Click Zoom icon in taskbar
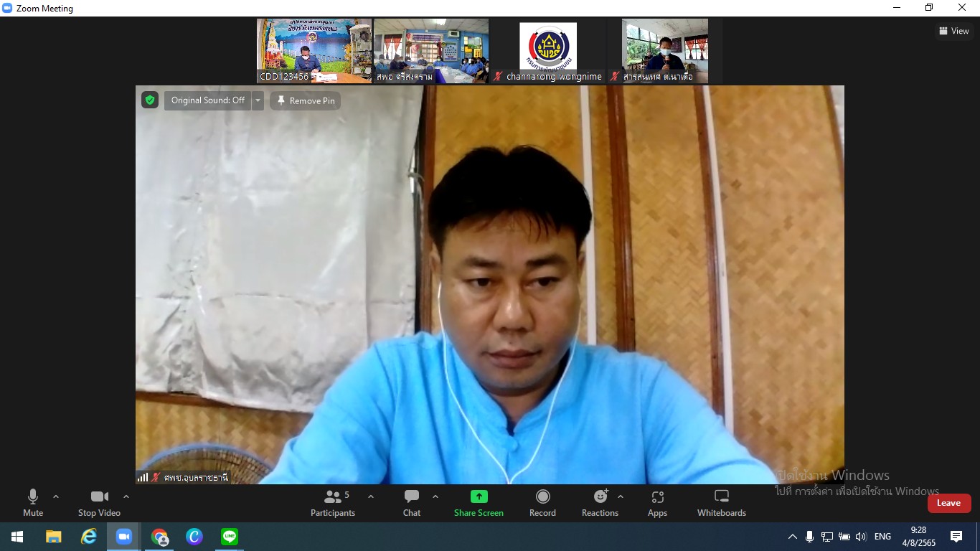Image resolution: width=980 pixels, height=551 pixels. pos(124,537)
